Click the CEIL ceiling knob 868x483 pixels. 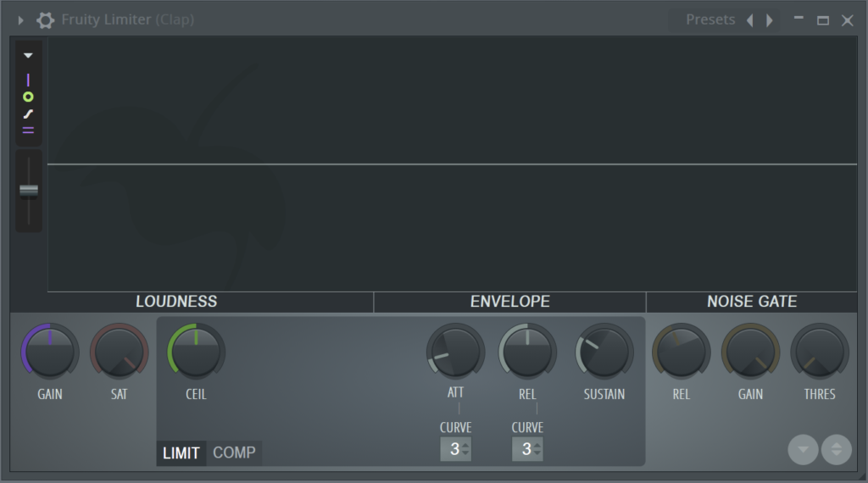196,352
